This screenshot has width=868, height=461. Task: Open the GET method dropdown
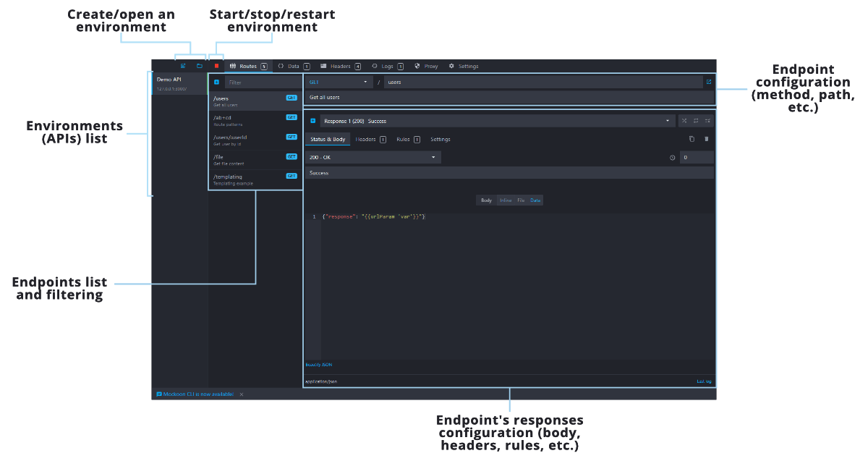point(339,83)
